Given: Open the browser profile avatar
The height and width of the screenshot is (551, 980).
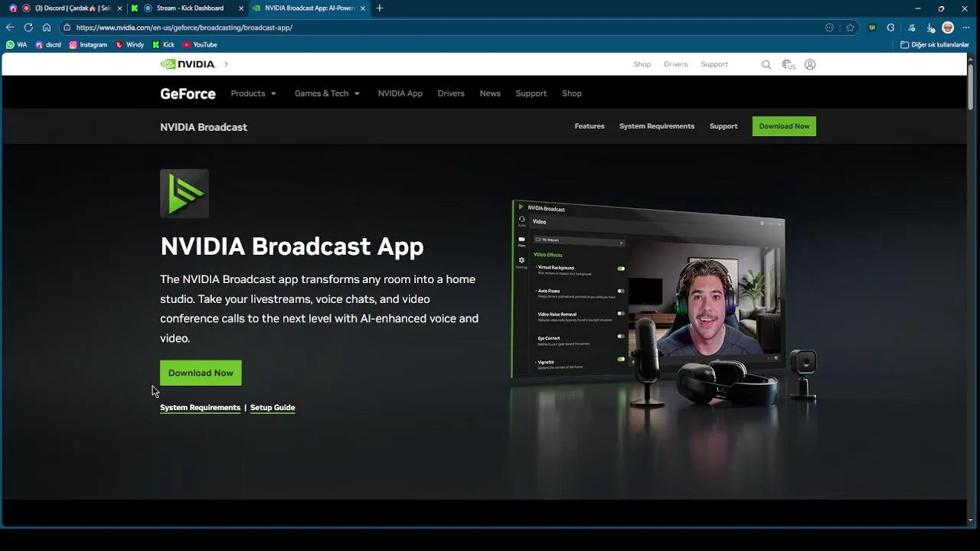Looking at the screenshot, I should click(948, 28).
